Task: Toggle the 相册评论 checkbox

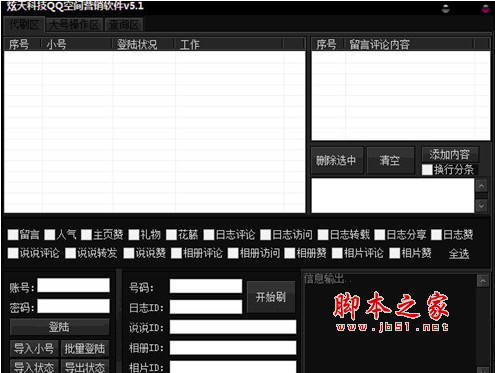Action: [x=176, y=253]
